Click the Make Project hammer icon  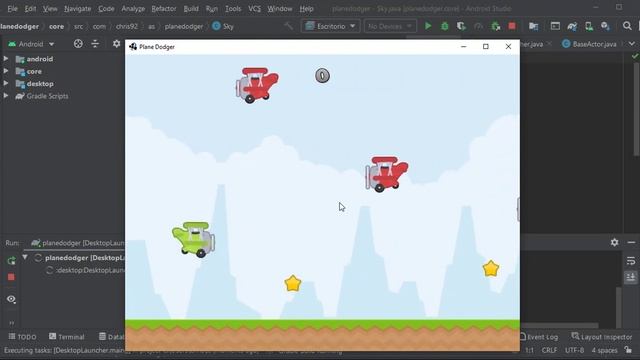pyautogui.click(x=289, y=26)
